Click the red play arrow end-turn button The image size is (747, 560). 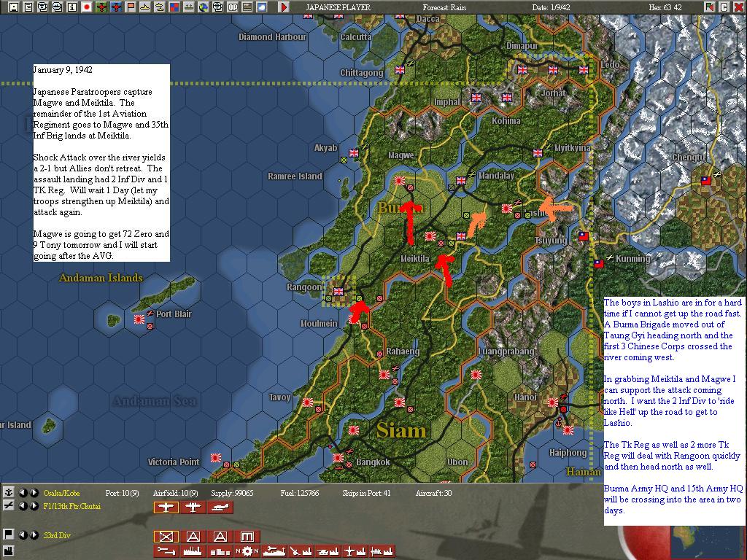click(x=284, y=7)
